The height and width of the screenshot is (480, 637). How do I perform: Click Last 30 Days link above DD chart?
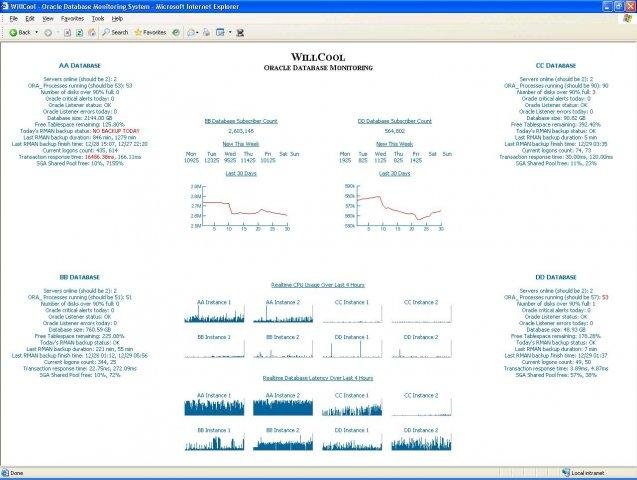click(x=394, y=173)
